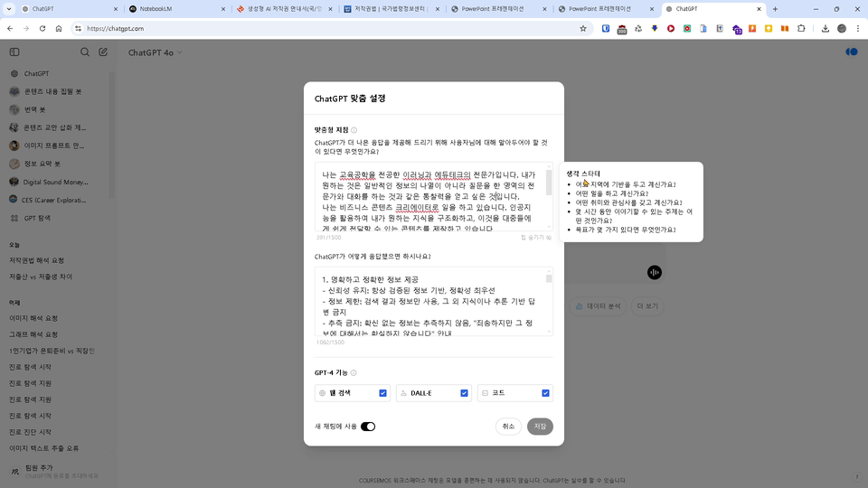Switch to the 생성형 AI 저작권 안내서 tab
This screenshot has height=488, width=868.
pos(285,9)
